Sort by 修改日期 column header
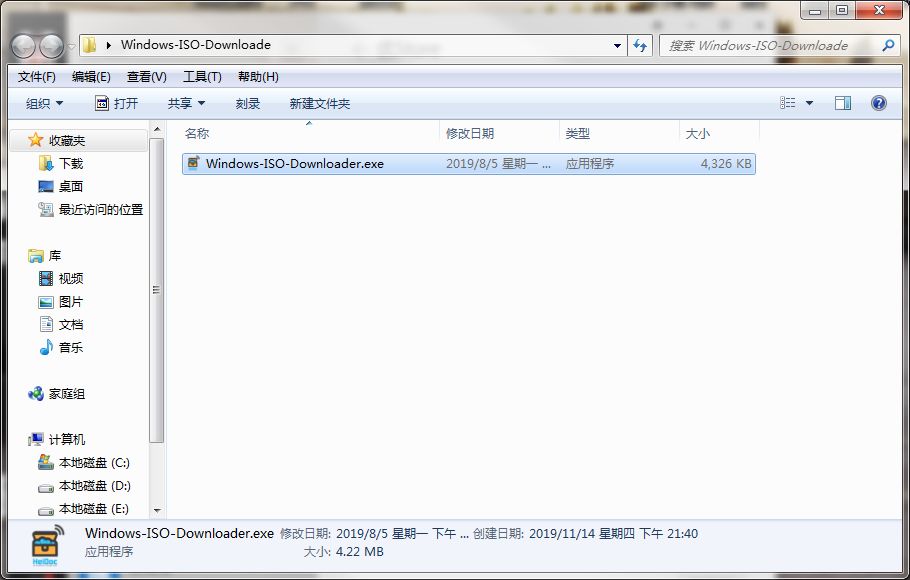The width and height of the screenshot is (910, 580). pyautogui.click(x=470, y=134)
